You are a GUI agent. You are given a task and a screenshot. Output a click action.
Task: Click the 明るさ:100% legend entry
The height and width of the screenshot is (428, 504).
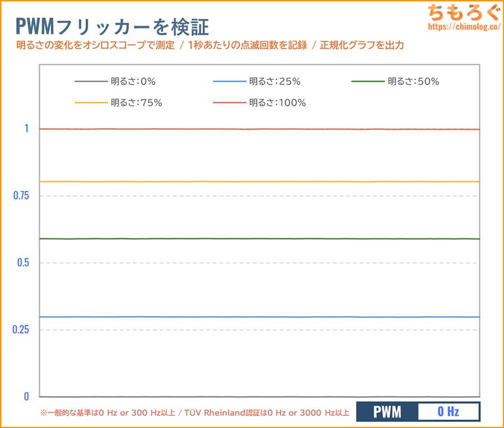click(x=277, y=103)
